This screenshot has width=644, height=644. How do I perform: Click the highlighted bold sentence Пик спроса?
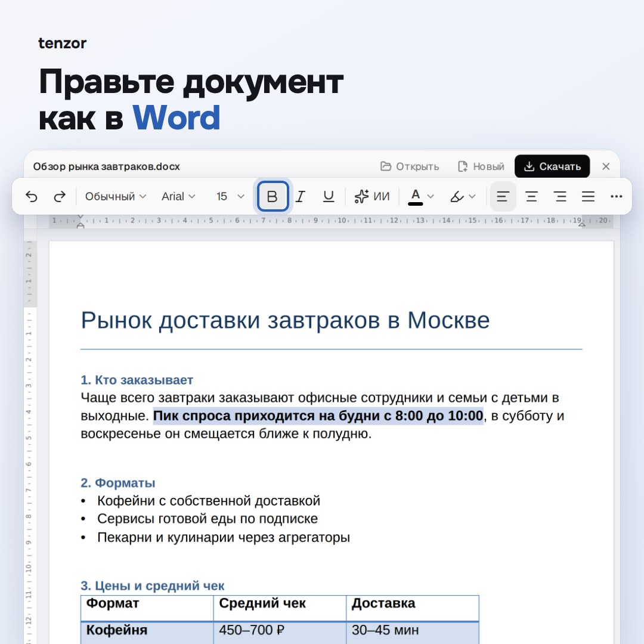pos(318,416)
